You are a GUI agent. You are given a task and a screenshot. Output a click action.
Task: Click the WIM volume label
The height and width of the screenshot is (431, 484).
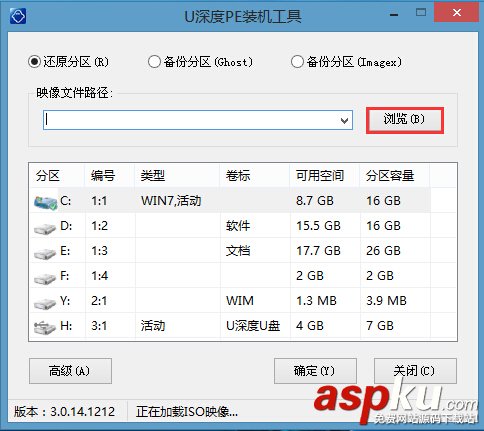click(x=240, y=301)
